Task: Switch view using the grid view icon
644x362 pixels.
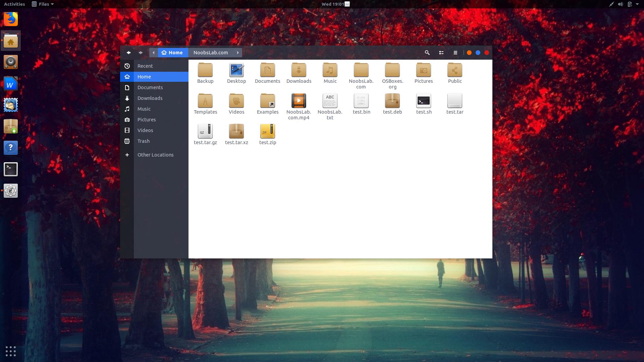Action: (x=441, y=53)
